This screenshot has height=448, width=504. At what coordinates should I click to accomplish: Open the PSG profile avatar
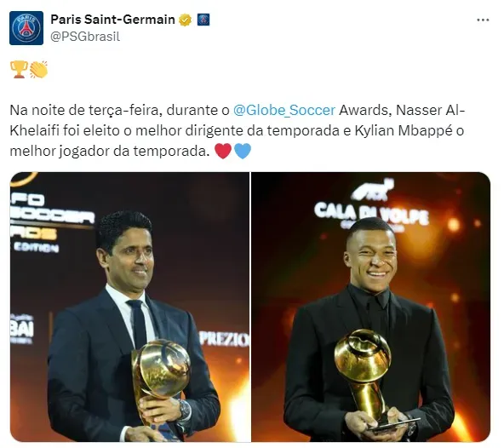26,28
